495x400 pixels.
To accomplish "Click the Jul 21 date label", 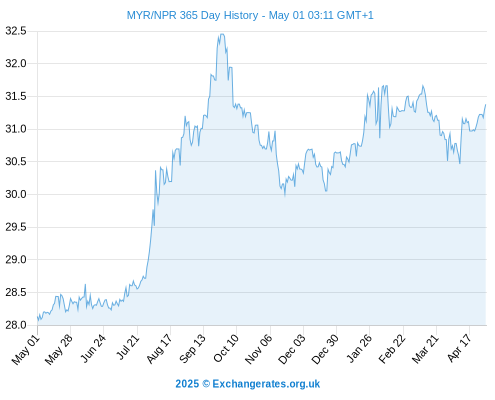I will (x=127, y=347).
